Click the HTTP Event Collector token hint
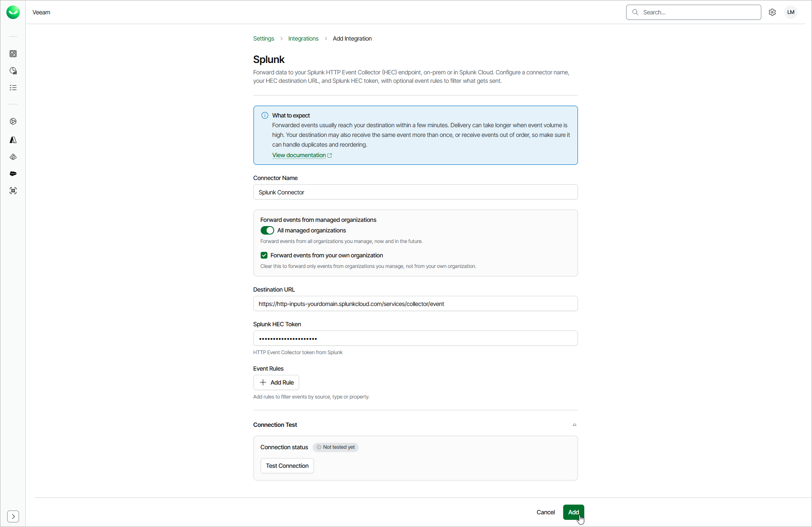This screenshot has height=527, width=812. point(298,352)
